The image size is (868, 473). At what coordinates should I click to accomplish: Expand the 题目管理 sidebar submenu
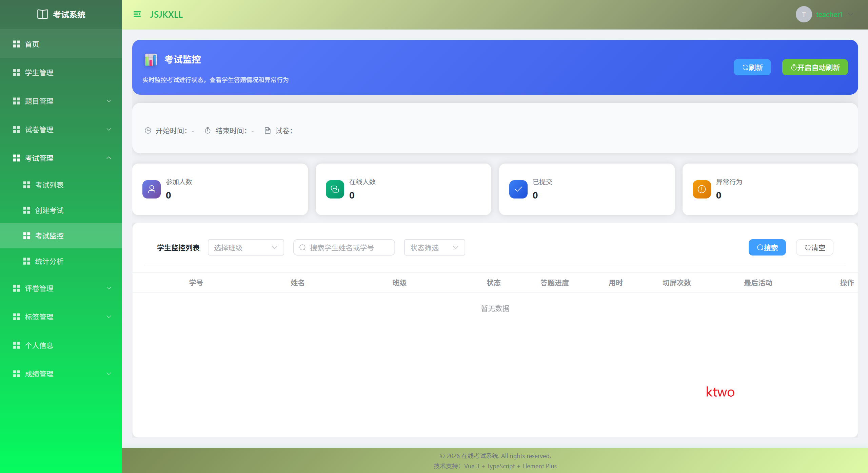click(x=61, y=101)
